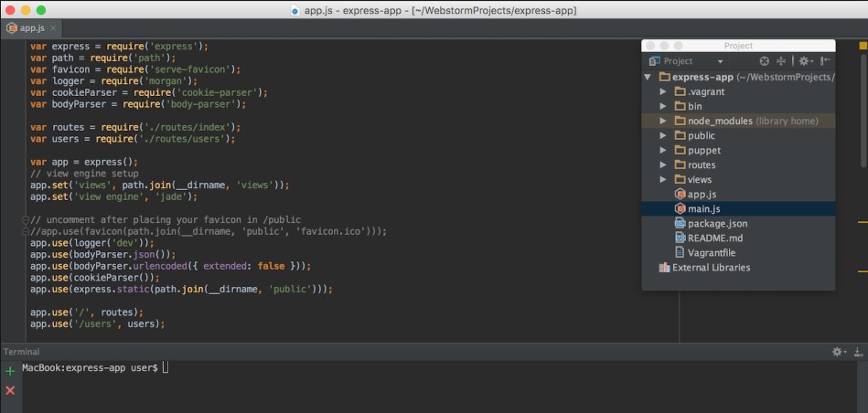
Task: Select the app.js editor tab
Action: [x=31, y=28]
